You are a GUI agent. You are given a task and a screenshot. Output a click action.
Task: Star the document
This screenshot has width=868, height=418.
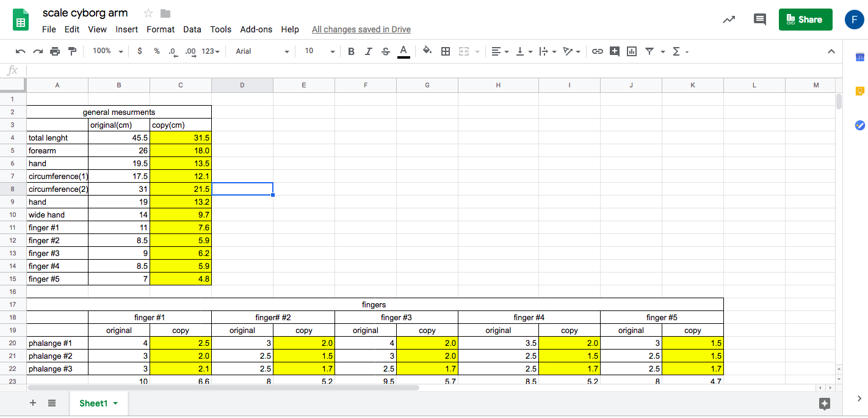(x=148, y=13)
